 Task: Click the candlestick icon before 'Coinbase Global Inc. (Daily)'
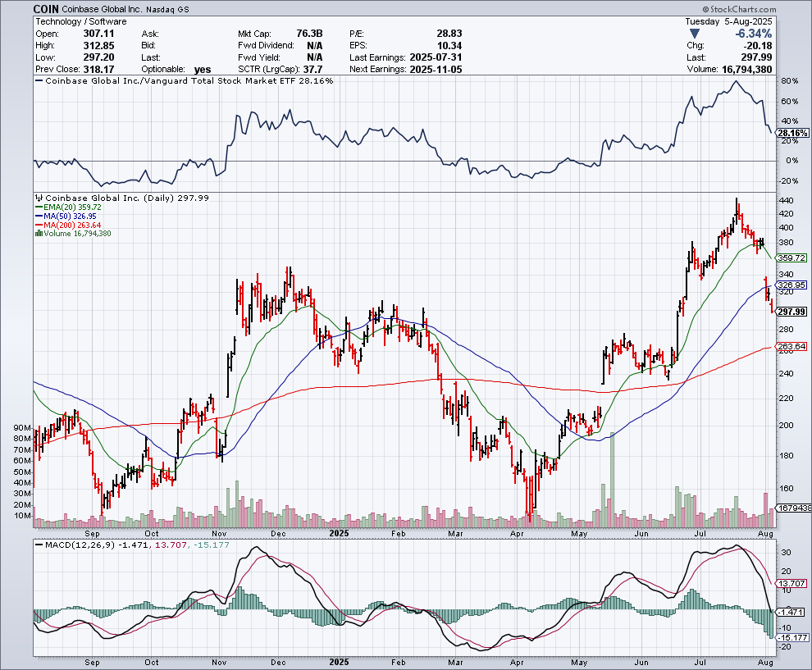39,198
